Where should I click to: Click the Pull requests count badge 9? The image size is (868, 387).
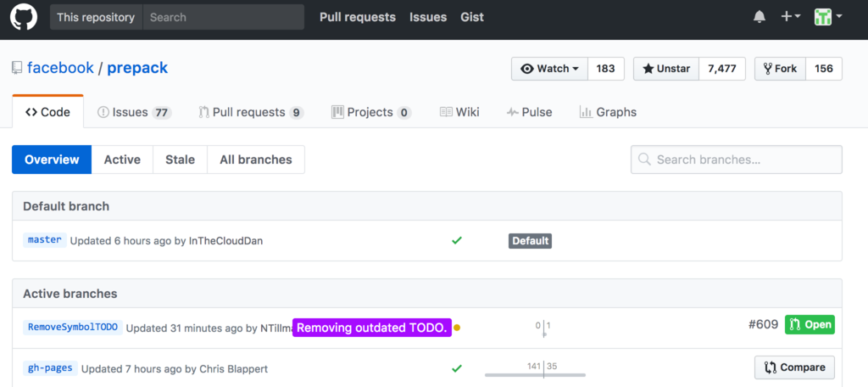click(x=296, y=113)
